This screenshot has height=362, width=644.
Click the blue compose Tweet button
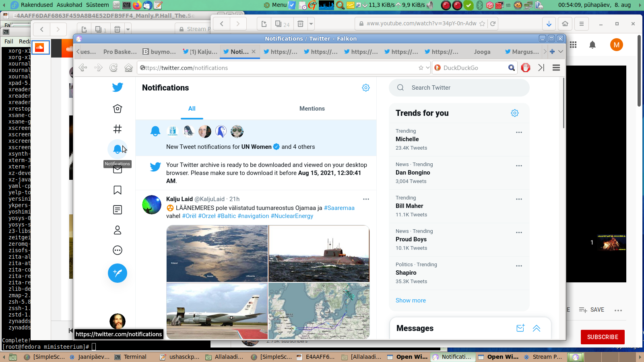pyautogui.click(x=118, y=273)
